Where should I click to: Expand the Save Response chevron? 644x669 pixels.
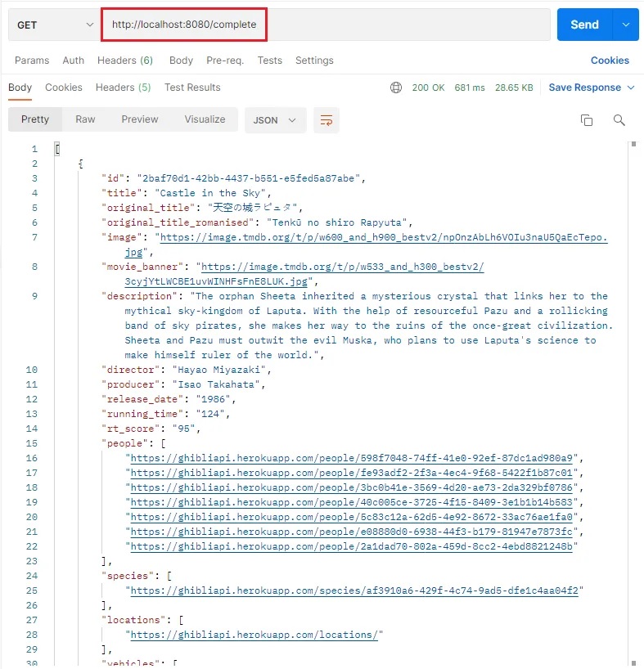tap(631, 88)
